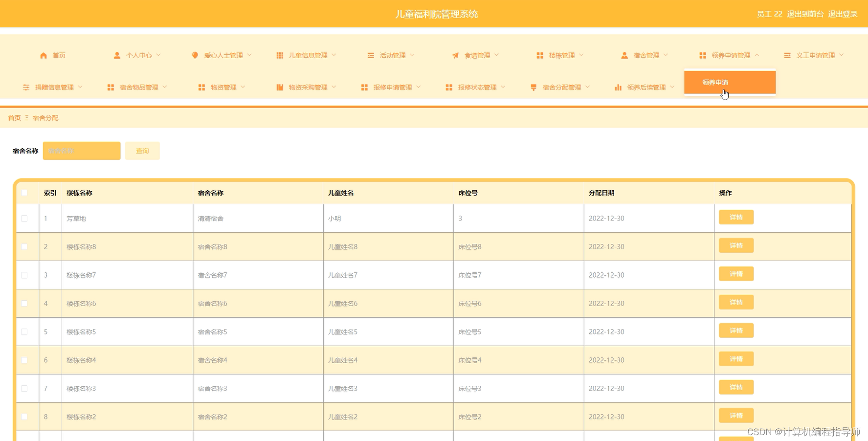This screenshot has height=441, width=868.
Task: Focus the 宿舍名称 search input field
Action: pos(82,151)
